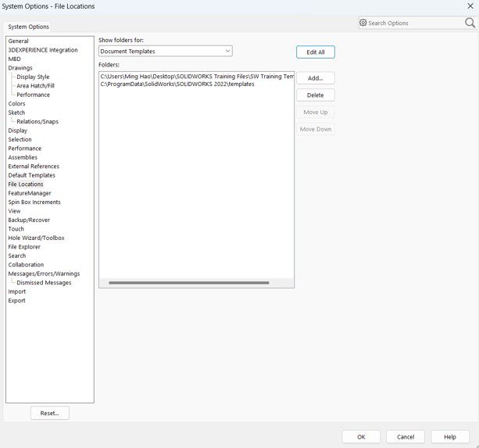479x448 pixels.
Task: Click the search magnifier icon
Action: pos(470,23)
